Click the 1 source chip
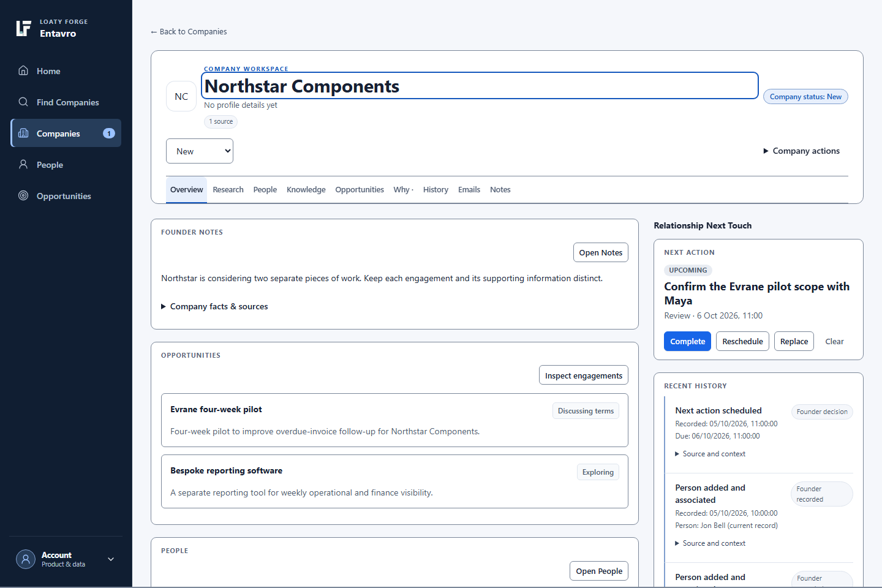 [221, 121]
